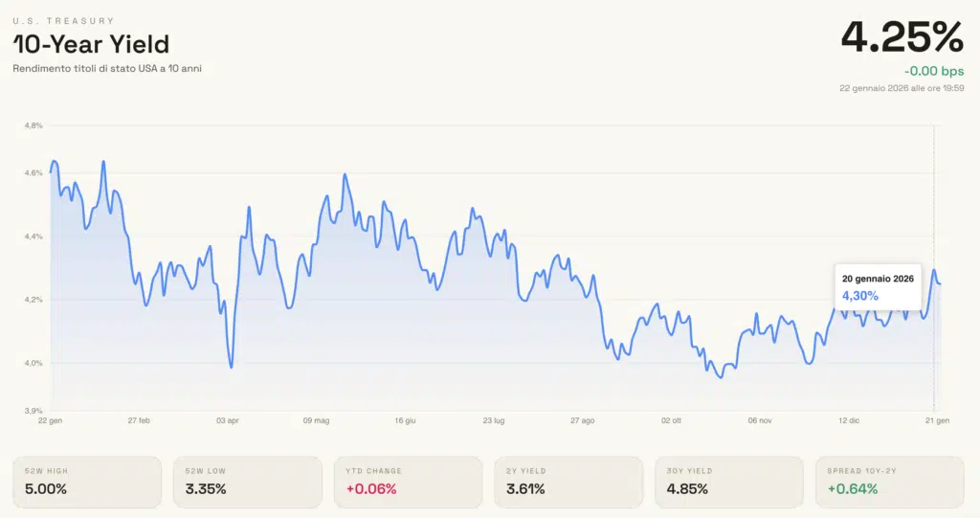This screenshot has height=518, width=980.
Task: Click the 10-Year Yield title
Action: tap(91, 44)
